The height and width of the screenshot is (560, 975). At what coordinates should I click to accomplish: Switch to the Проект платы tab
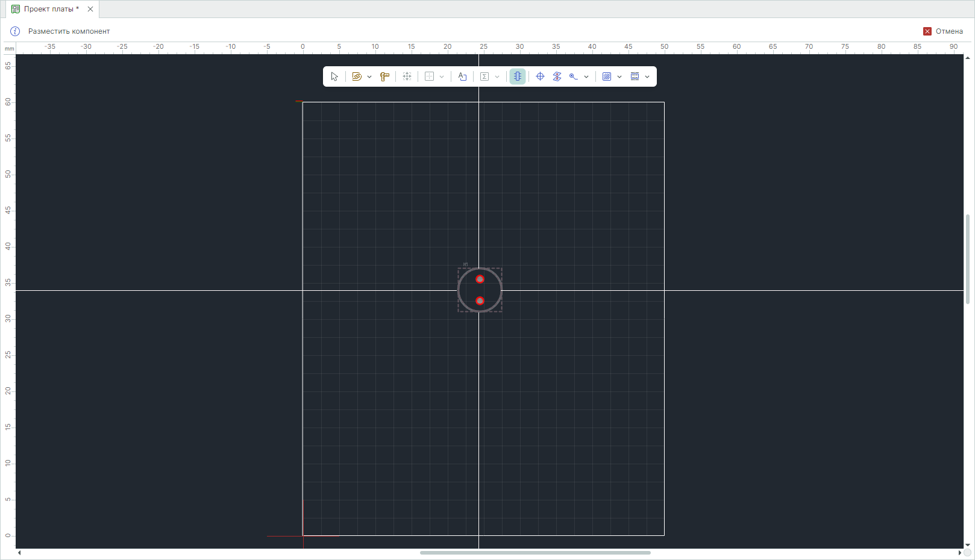pyautogui.click(x=48, y=9)
